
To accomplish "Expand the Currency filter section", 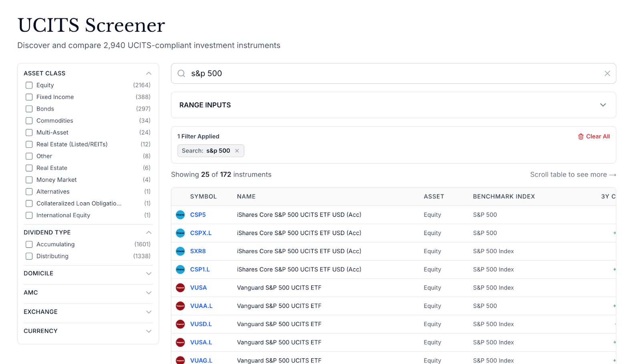I will [149, 331].
